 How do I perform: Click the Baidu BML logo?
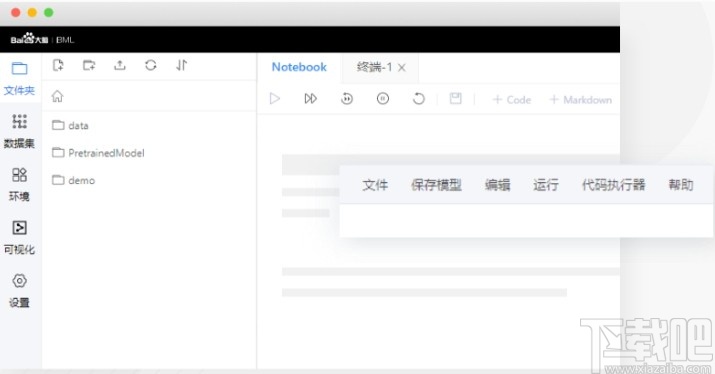click(x=42, y=39)
